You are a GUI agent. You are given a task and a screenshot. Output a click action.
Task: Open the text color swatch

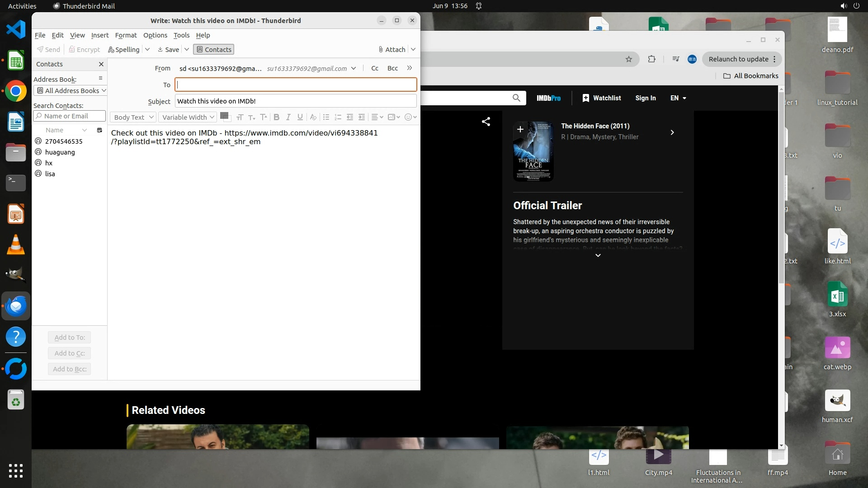click(x=223, y=116)
